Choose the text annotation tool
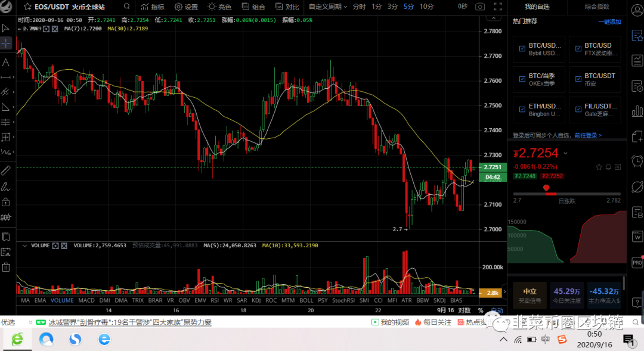Image resolution: width=644 pixels, height=351 pixels. tap(6, 63)
